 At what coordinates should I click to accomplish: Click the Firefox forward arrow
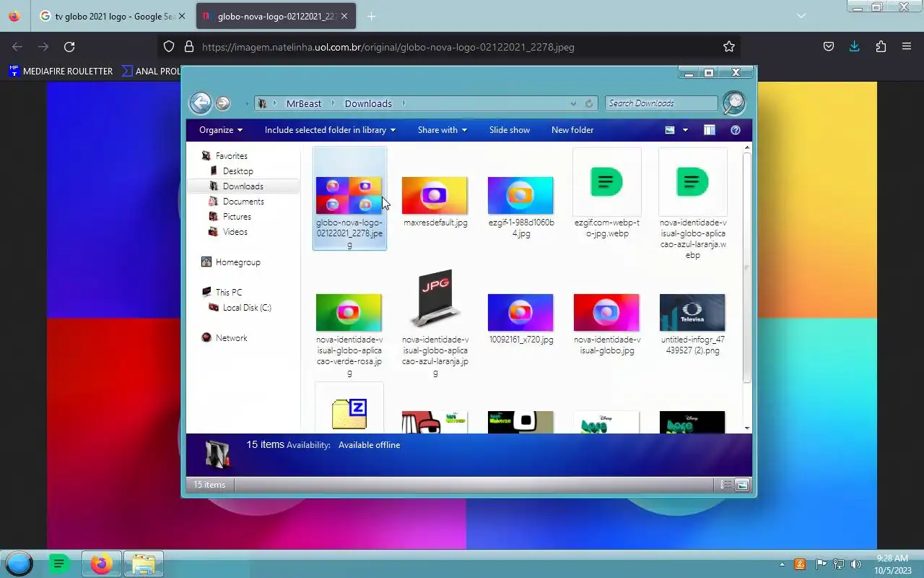click(x=43, y=47)
